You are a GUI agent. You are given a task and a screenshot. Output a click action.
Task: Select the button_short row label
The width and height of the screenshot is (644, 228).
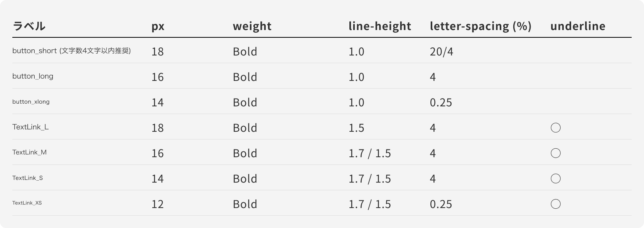71,51
